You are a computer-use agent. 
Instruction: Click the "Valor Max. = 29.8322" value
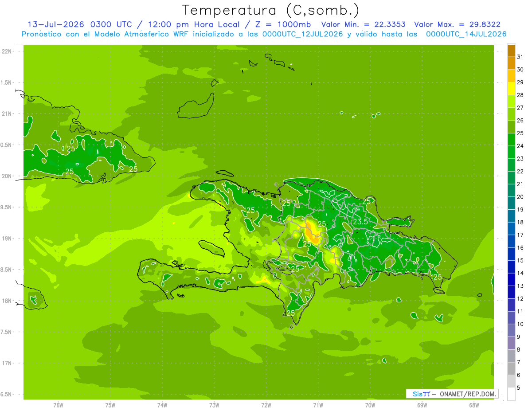pyautogui.click(x=457, y=25)
